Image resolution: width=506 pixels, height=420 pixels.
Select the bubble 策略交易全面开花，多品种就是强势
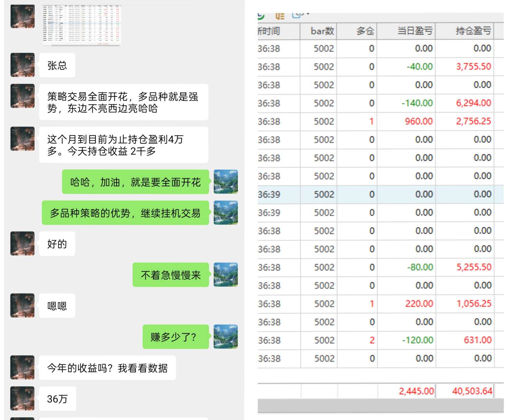[x=124, y=102]
